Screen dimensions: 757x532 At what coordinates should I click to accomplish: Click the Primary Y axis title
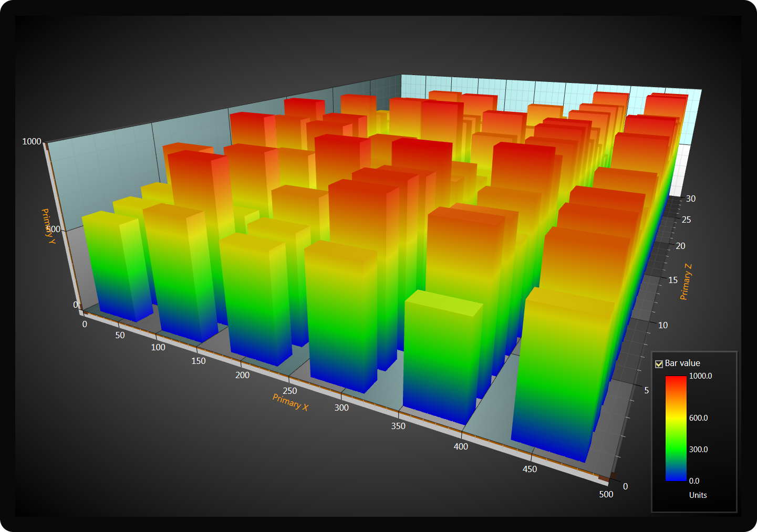48,226
